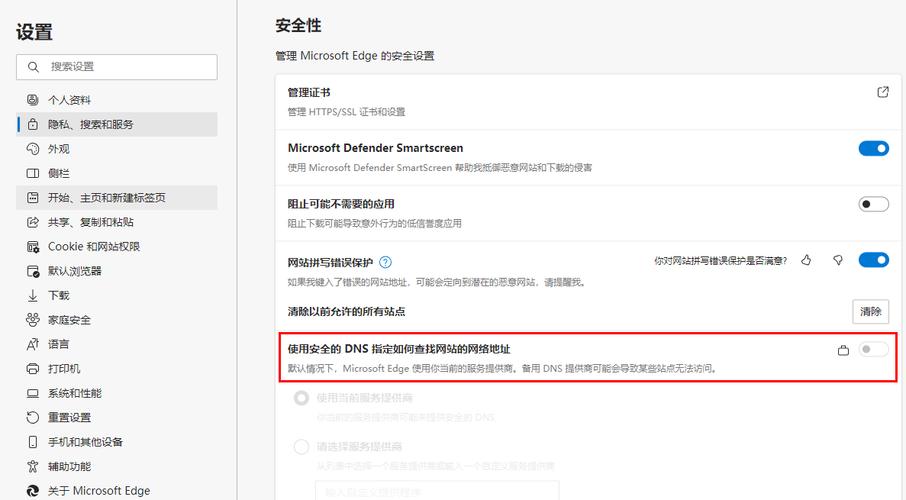The width and height of the screenshot is (906, 500).
Task: Click 使用安全的 DNS 指定如何查找网站的网络地址 heading
Action: point(399,349)
